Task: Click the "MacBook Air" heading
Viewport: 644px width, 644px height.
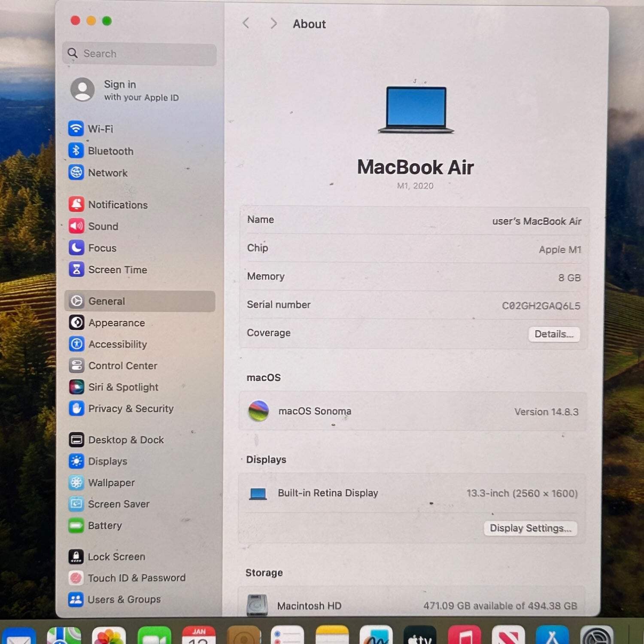Action: click(416, 167)
